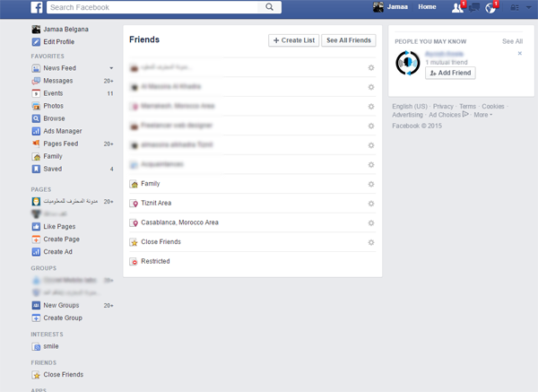Open the Advertising footer link

point(407,115)
